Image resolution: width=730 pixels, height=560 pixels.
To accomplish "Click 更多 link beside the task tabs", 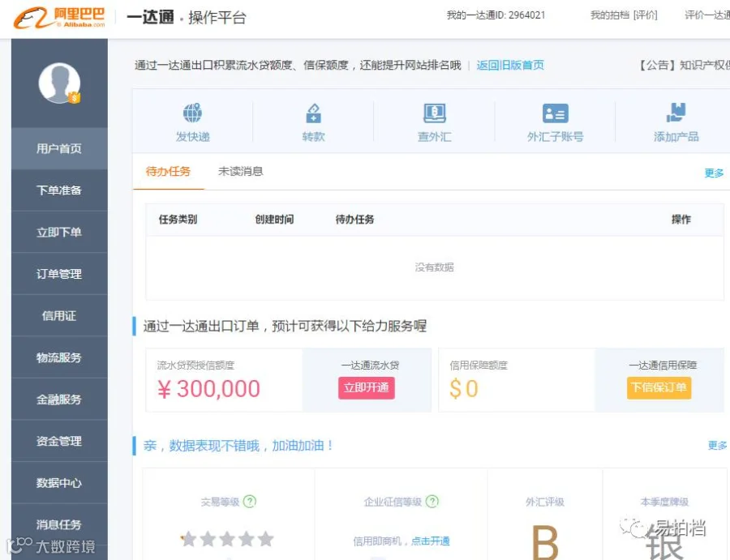I will click(x=714, y=173).
